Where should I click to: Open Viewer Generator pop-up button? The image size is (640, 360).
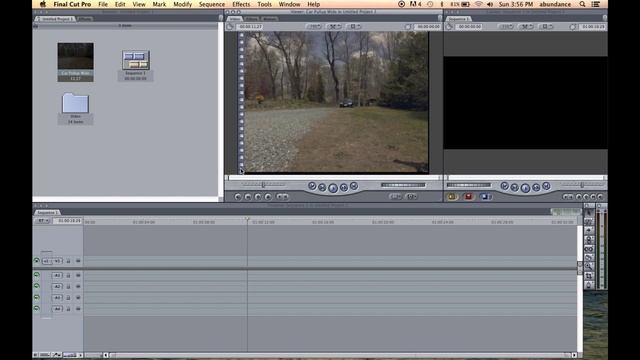[x=411, y=197]
